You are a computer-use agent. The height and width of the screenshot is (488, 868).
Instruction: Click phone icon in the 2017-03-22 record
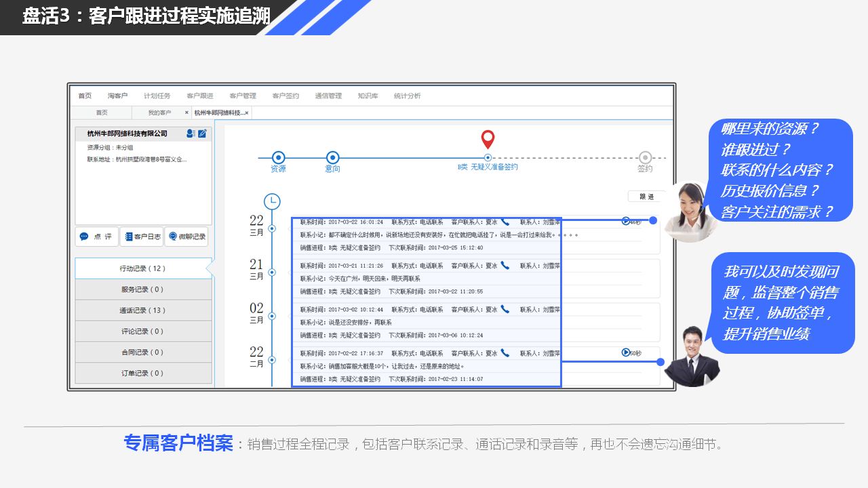pos(505,222)
